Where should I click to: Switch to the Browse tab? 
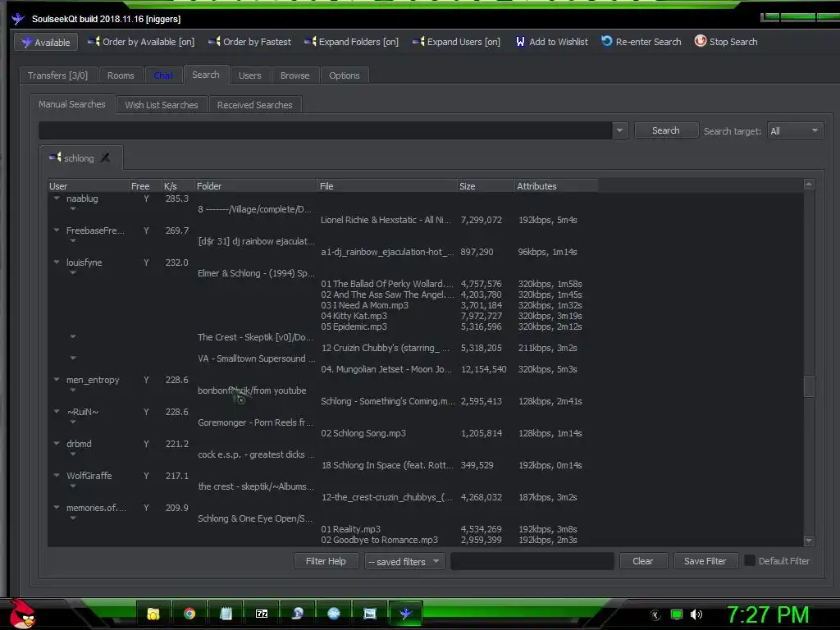pos(295,75)
